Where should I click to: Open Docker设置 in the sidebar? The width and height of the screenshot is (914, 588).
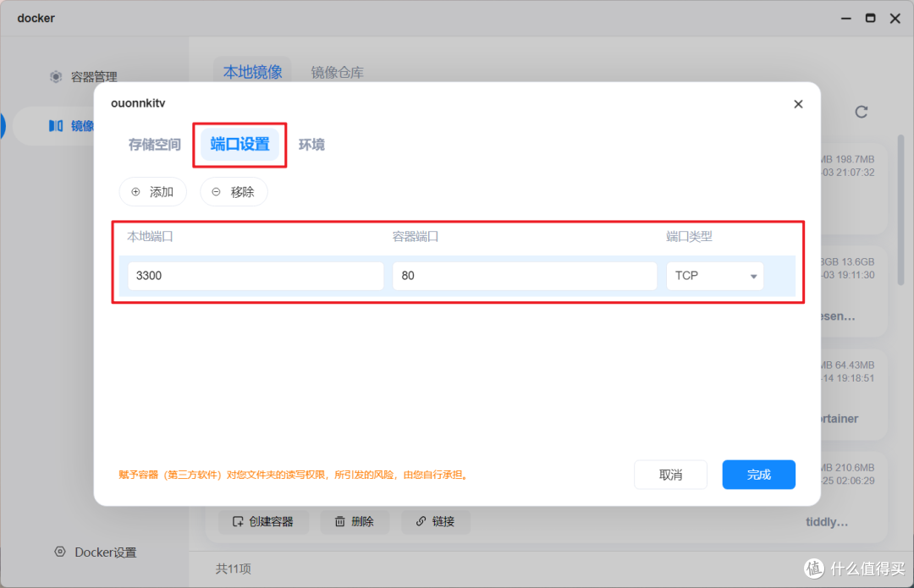click(96, 552)
